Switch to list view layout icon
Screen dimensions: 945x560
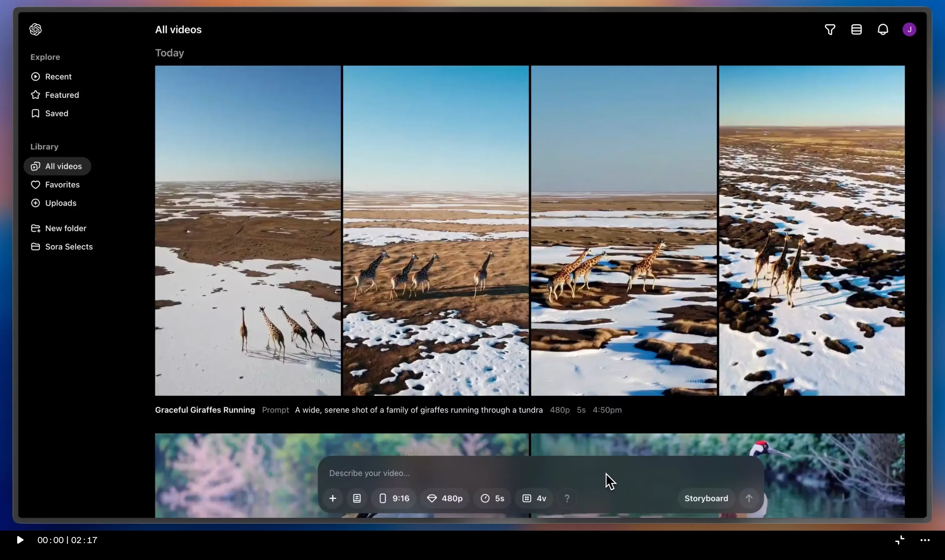coord(856,29)
